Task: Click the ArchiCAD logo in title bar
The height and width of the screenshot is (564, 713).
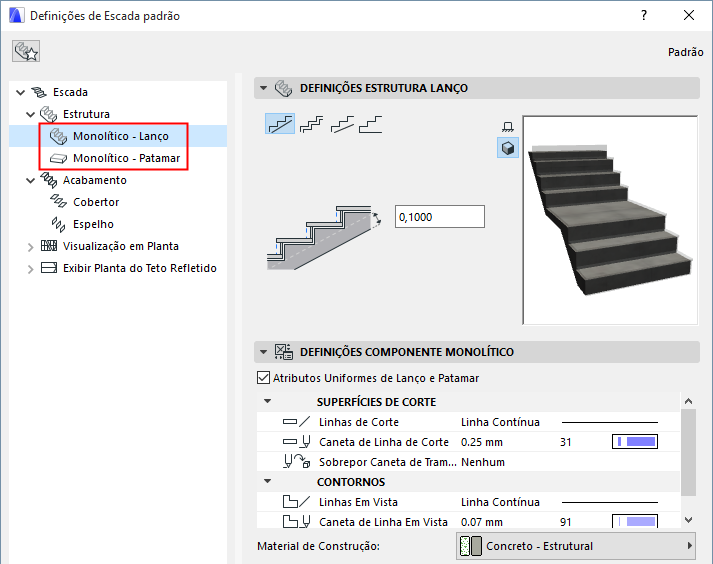Action: point(16,15)
